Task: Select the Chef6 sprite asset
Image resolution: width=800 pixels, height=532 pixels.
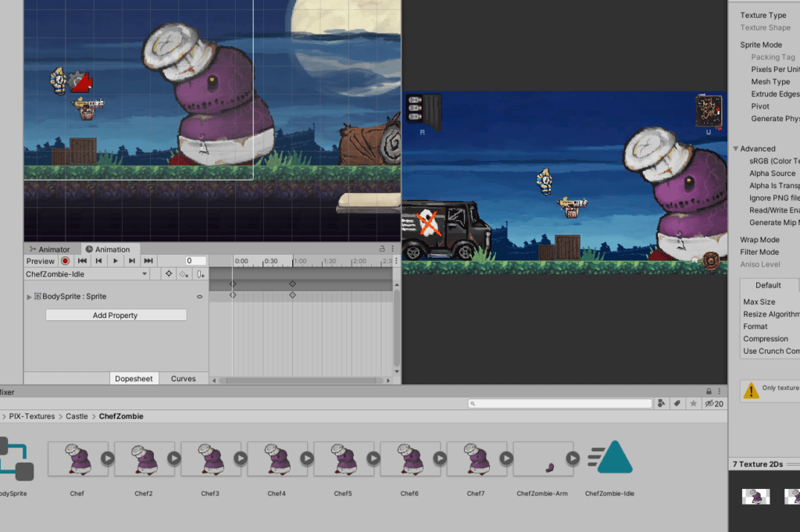Action: tap(409, 459)
